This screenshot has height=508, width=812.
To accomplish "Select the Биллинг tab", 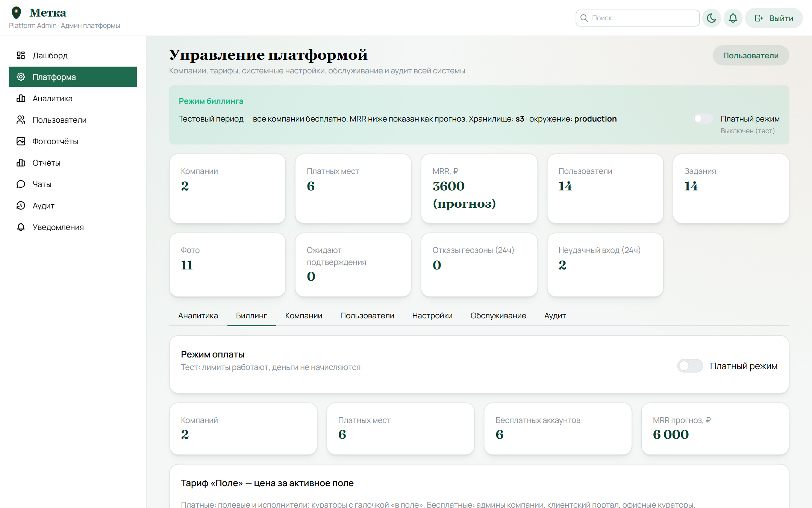I will point(251,316).
